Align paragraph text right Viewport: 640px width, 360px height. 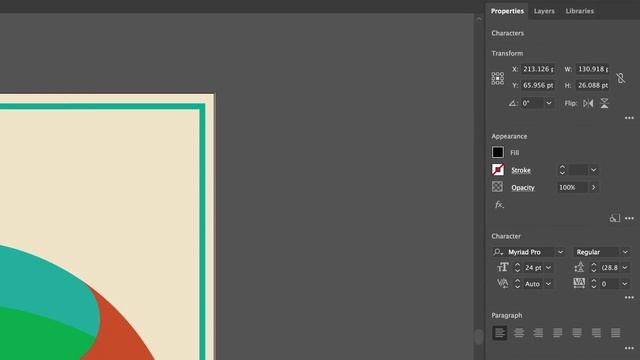(538, 333)
